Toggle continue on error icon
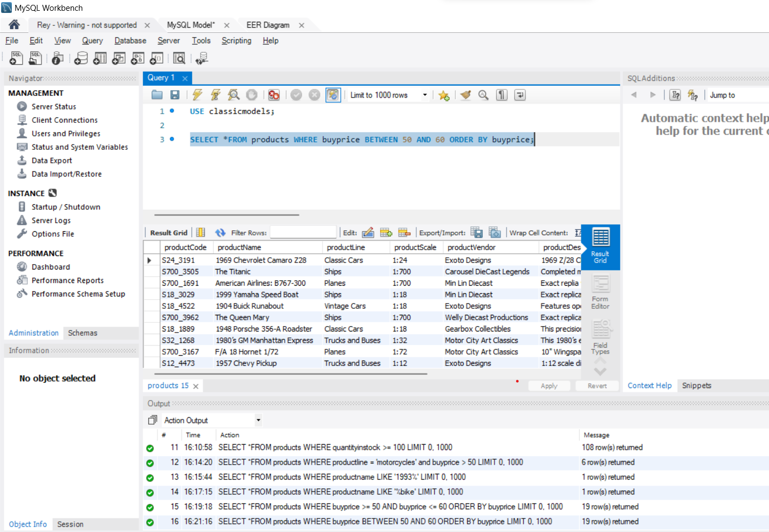This screenshot has width=769, height=532. [274, 95]
